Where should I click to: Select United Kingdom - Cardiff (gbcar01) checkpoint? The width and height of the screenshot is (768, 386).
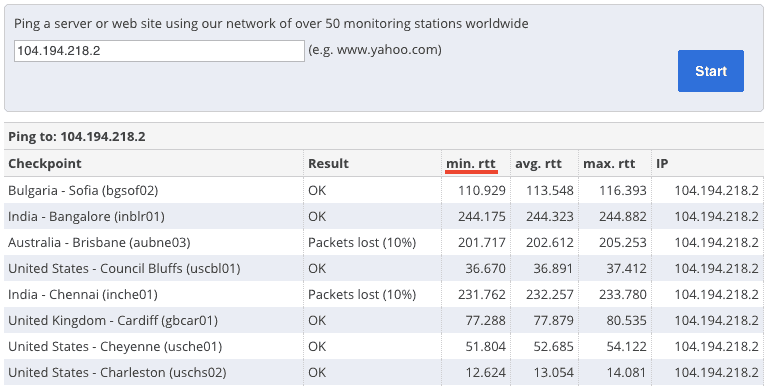pyautogui.click(x=113, y=320)
